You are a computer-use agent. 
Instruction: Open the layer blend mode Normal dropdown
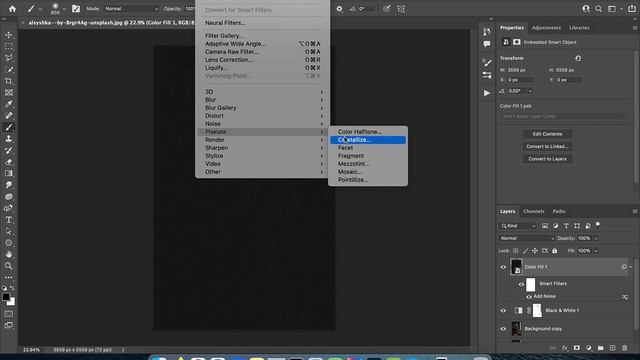527,238
